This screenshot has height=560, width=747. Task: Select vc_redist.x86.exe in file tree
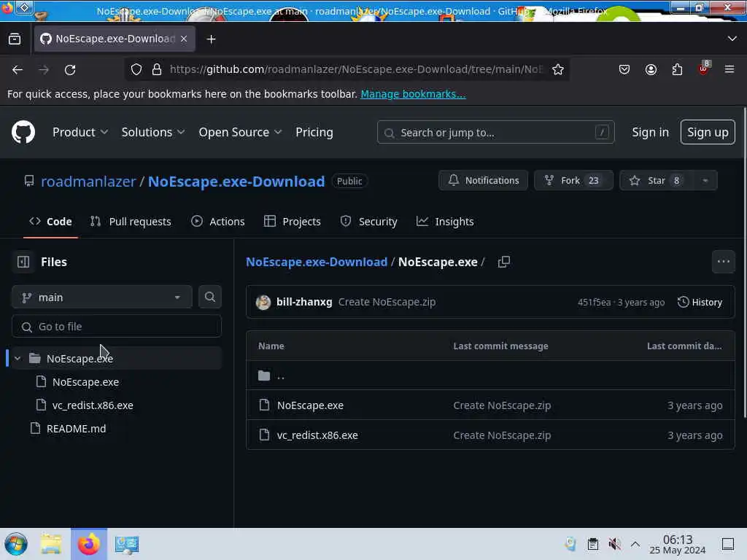(x=93, y=405)
